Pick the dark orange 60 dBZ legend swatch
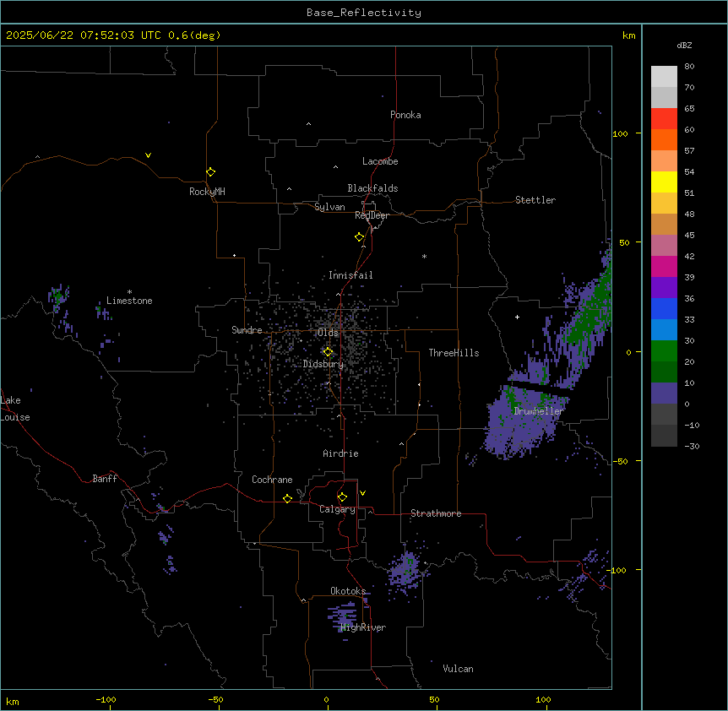Screen dimensions: 728x711 coord(664,139)
